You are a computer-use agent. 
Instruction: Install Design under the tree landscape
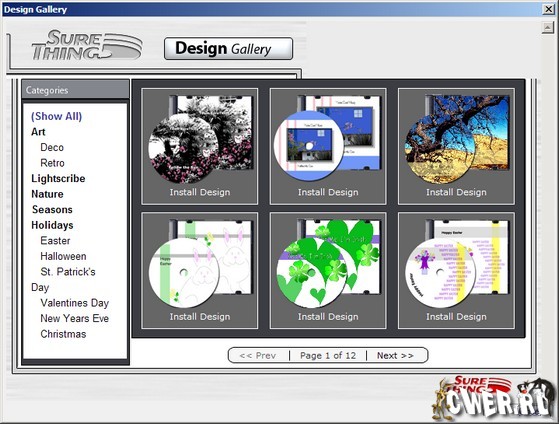pyautogui.click(x=456, y=192)
